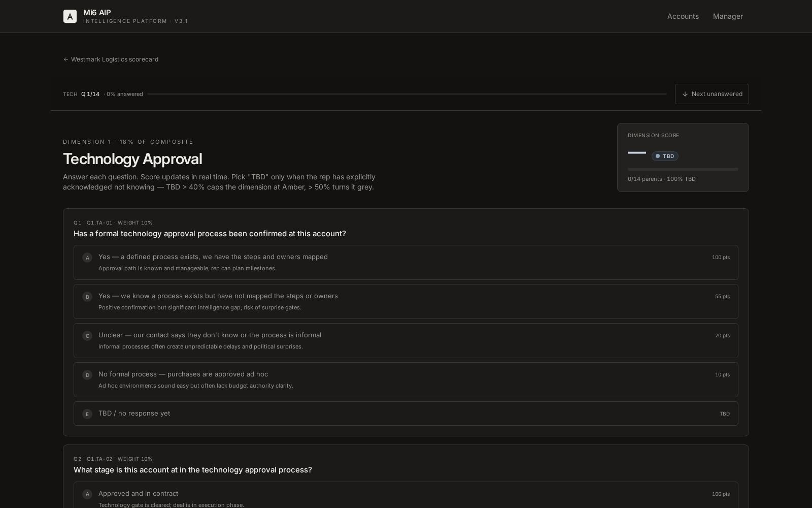The height and width of the screenshot is (508, 812).
Task: Click the Mi6 AIP "A" logo icon
Action: 70,16
